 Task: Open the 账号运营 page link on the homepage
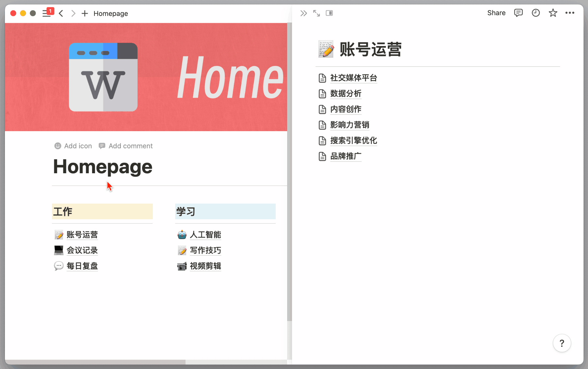(x=82, y=235)
